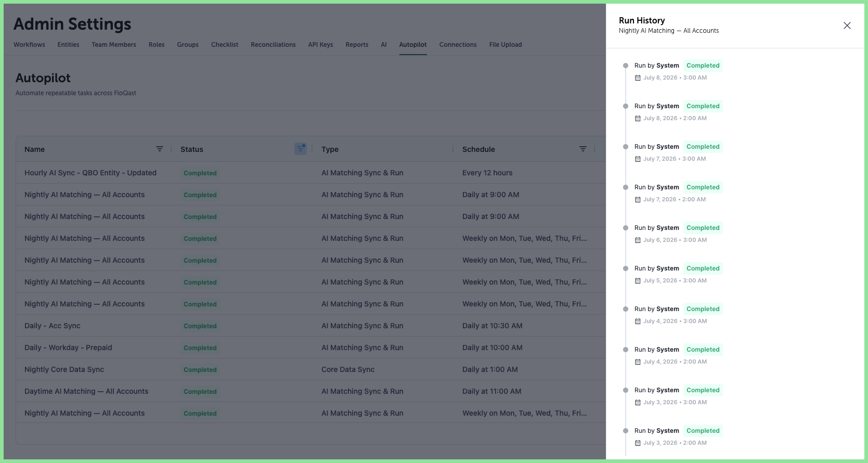Click calendar icon beside July 7, 2026 2:00 AM
Image resolution: width=868 pixels, height=463 pixels.
pos(638,200)
